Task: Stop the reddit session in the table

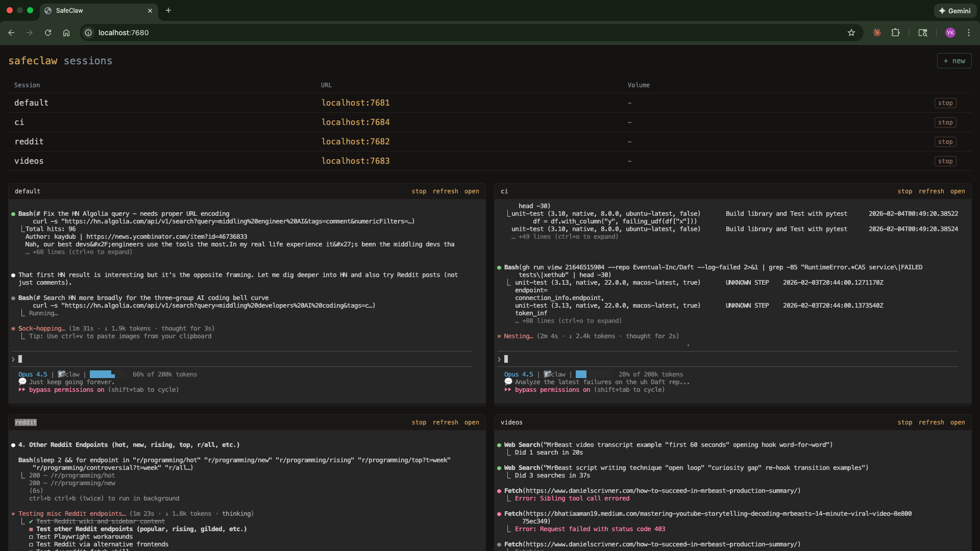Action: [945, 142]
